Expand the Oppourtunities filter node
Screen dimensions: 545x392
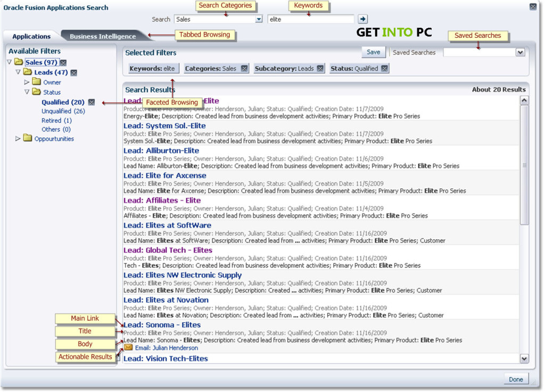pos(18,138)
